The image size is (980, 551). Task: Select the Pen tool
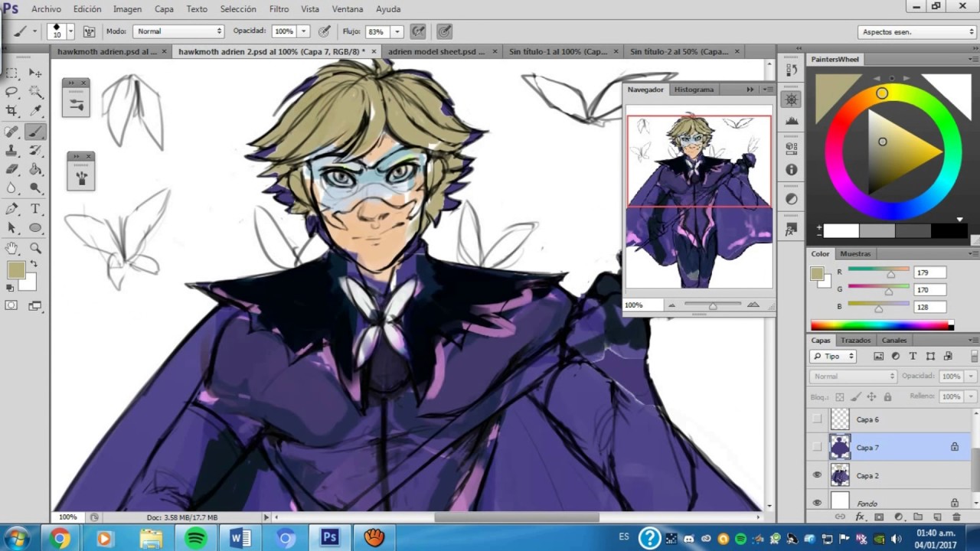pyautogui.click(x=12, y=209)
